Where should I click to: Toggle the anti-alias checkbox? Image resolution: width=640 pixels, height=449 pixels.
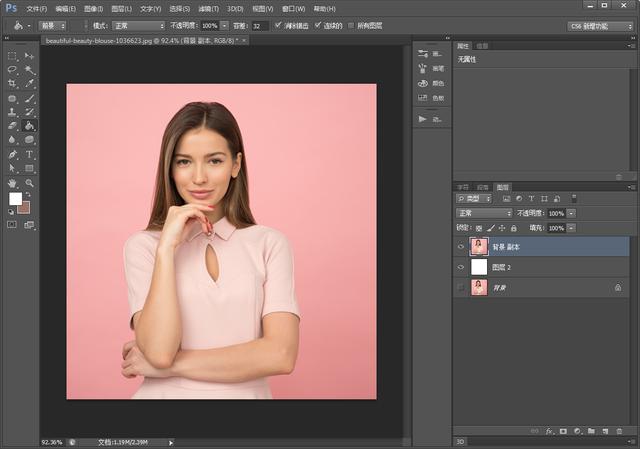pos(278,25)
